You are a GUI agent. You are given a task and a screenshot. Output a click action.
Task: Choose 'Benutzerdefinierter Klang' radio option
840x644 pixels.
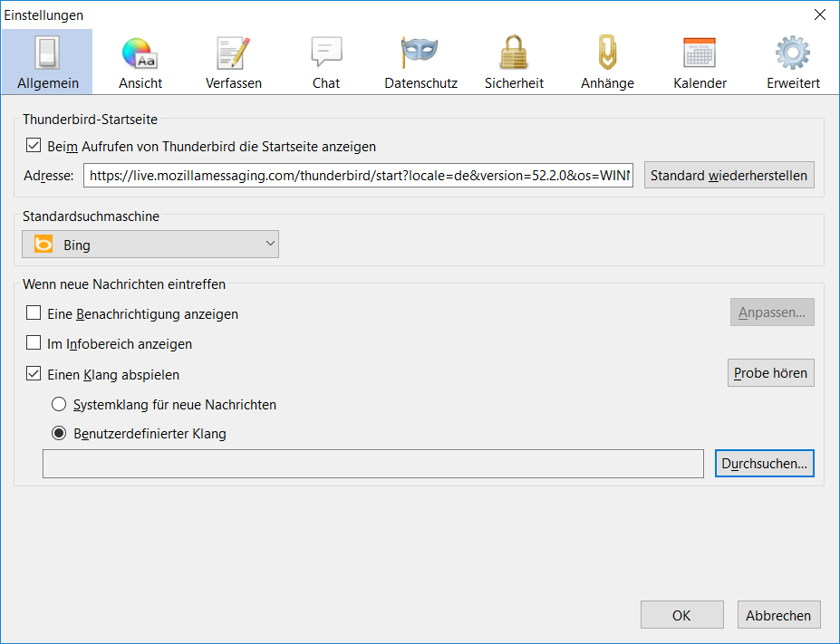coord(59,433)
